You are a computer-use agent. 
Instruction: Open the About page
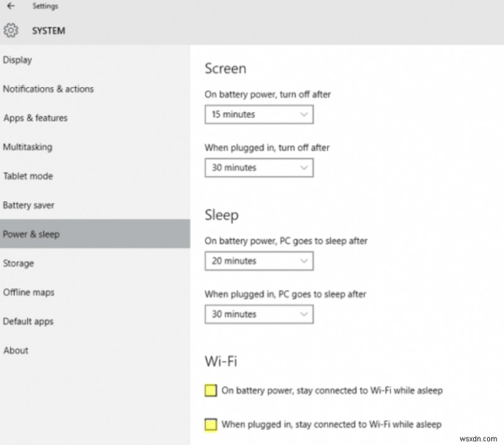click(x=16, y=350)
